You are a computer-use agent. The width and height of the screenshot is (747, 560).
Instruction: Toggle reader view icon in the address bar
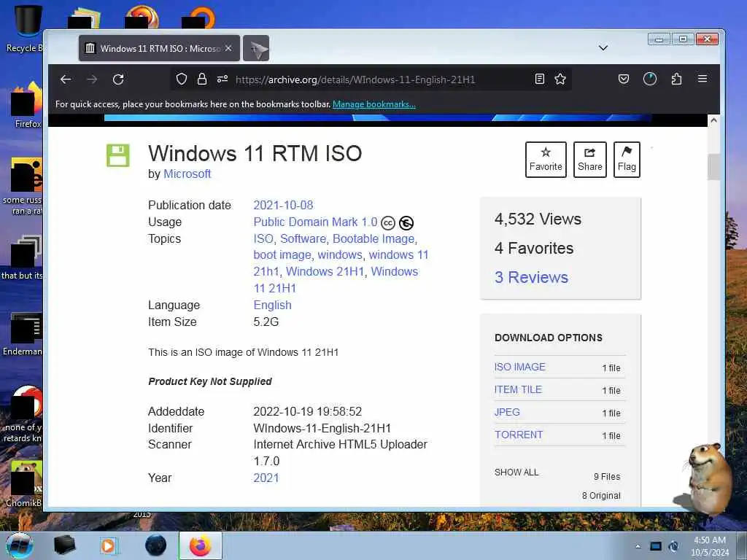pos(539,79)
